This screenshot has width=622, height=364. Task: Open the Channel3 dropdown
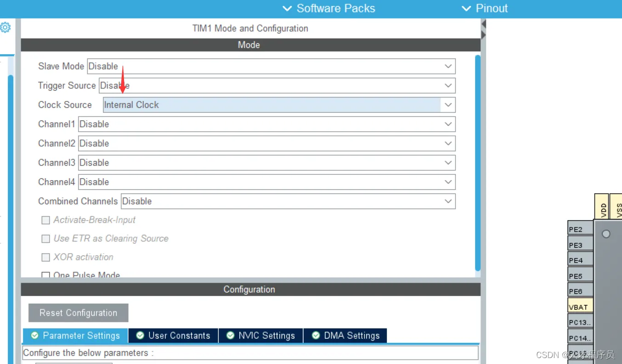267,162
